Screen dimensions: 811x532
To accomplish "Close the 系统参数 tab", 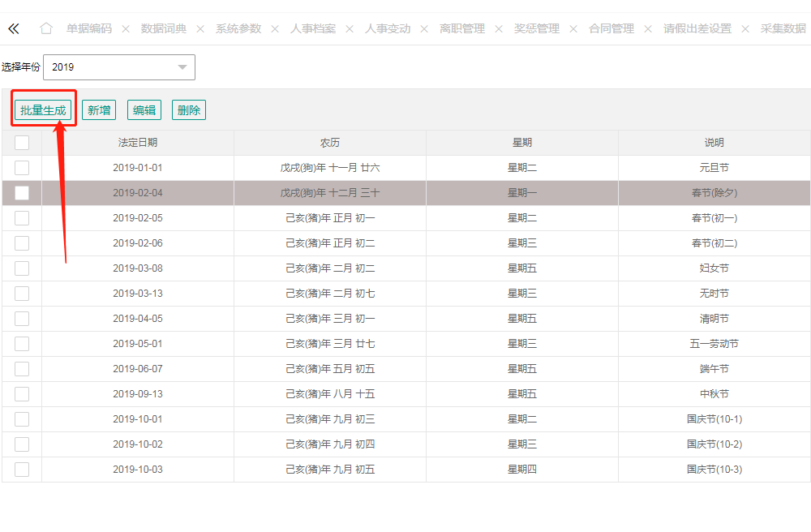I will tap(275, 29).
